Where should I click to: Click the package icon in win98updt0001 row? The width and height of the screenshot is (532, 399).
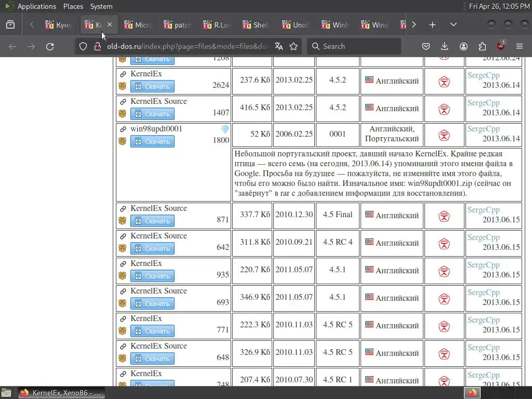[x=123, y=141]
